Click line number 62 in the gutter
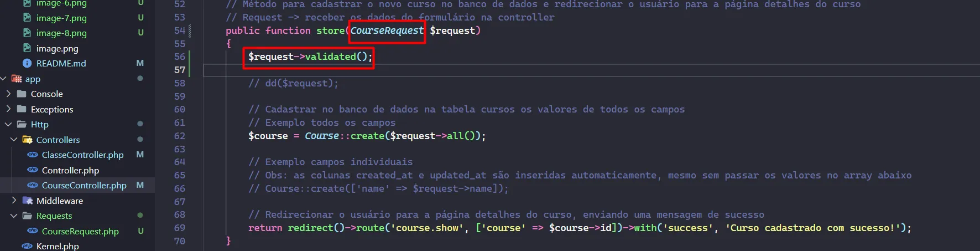The height and width of the screenshot is (251, 980). pyautogui.click(x=180, y=136)
